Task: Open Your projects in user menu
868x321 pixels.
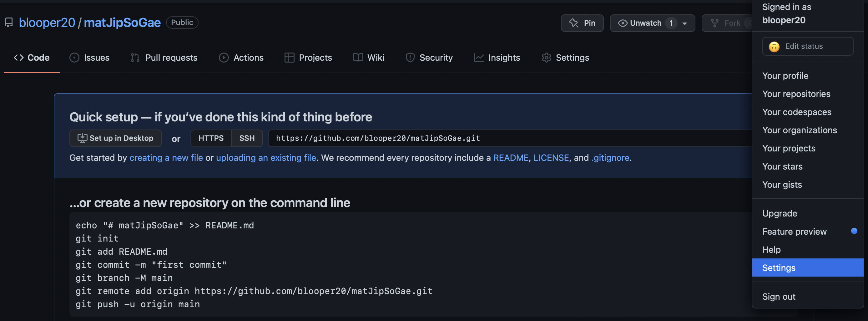Action: [x=808, y=148]
